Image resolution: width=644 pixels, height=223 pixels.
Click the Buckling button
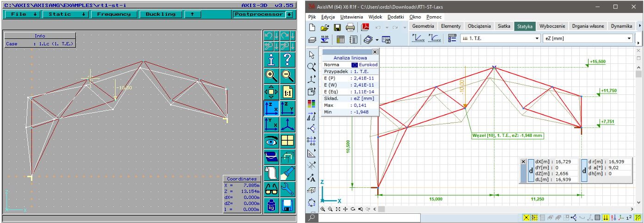pos(160,14)
